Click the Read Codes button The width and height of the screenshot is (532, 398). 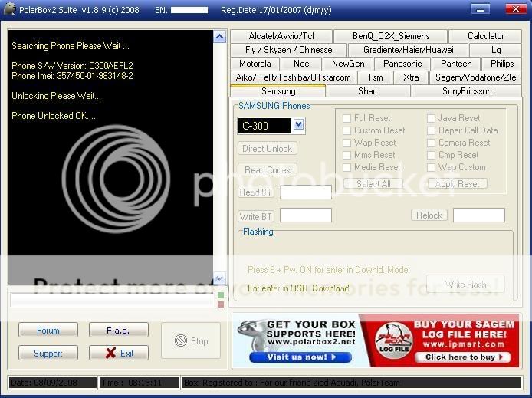point(268,169)
